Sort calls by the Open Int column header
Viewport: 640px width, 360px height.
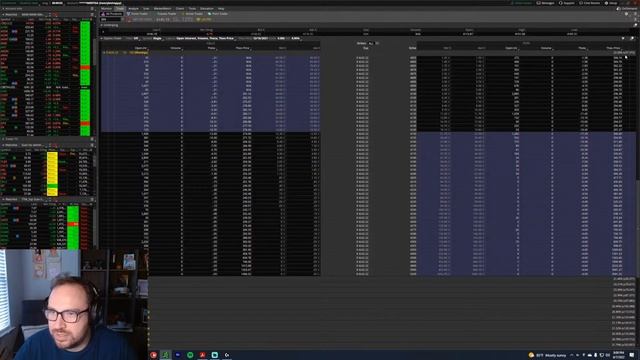pyautogui.click(x=141, y=48)
